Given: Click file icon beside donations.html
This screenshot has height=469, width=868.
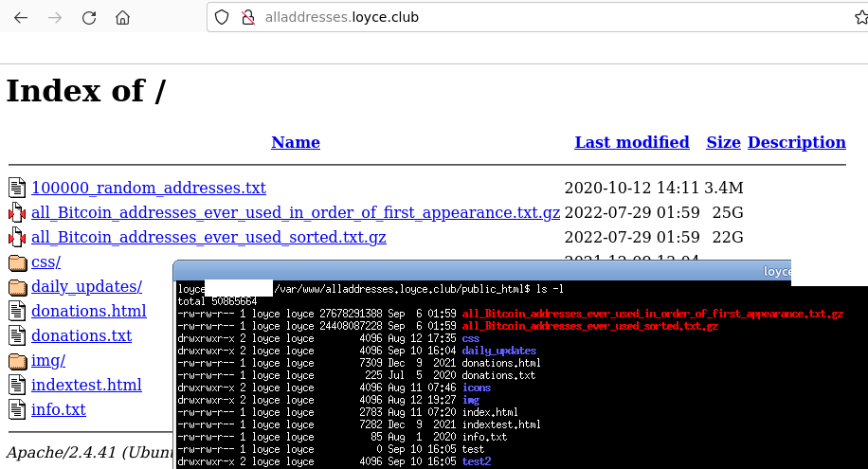Looking at the screenshot, I should pyautogui.click(x=17, y=311).
